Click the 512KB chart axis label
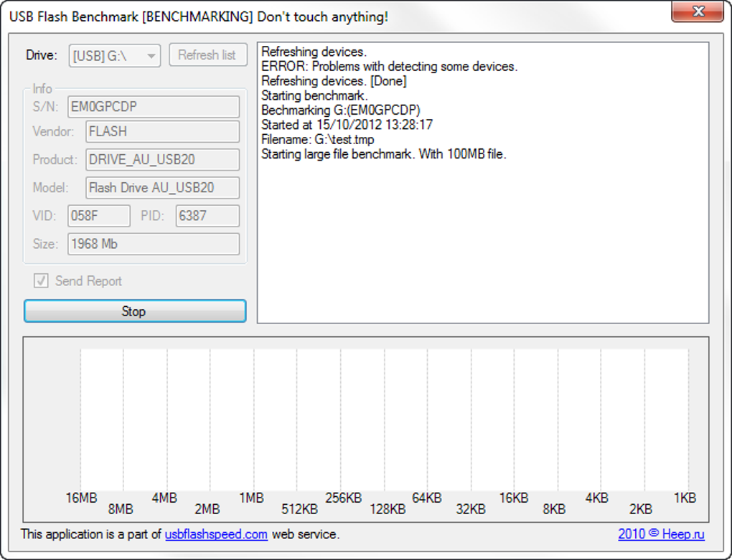Screen dimensions: 732x560 click(299, 510)
